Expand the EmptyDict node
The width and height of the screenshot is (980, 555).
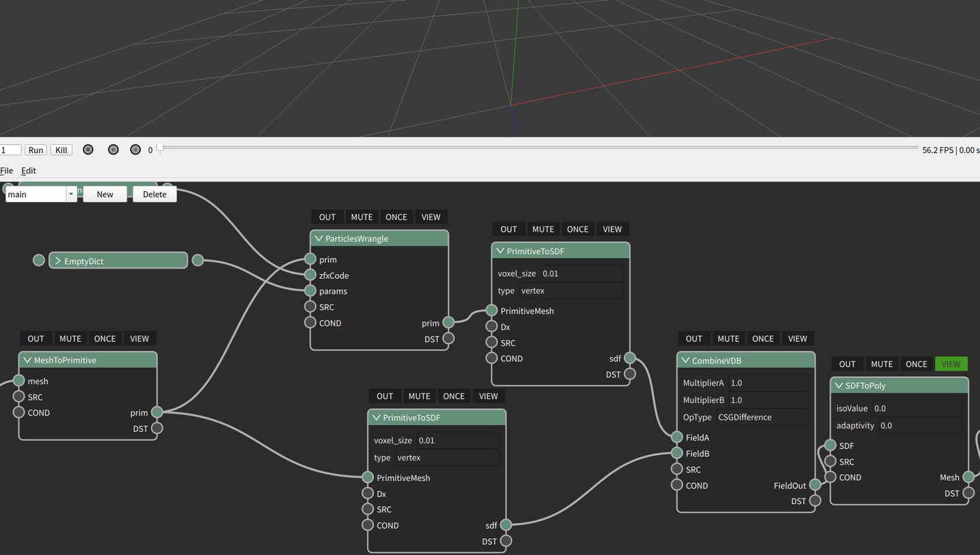[x=58, y=261]
